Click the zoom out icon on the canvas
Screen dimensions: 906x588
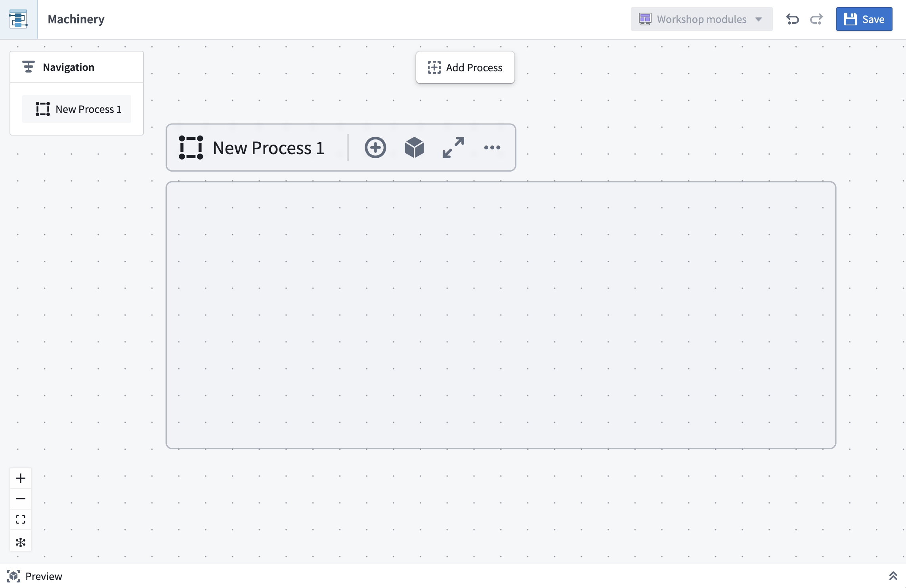pyautogui.click(x=20, y=498)
